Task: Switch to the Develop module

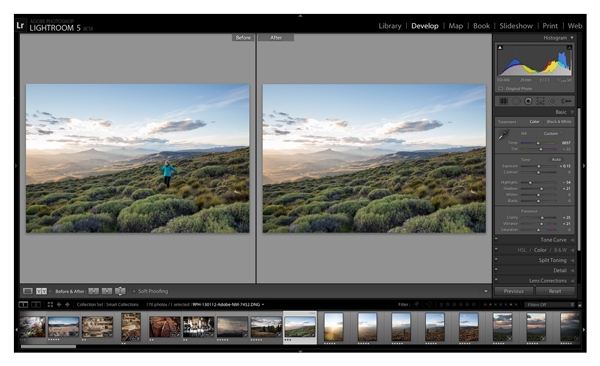Action: pyautogui.click(x=425, y=26)
